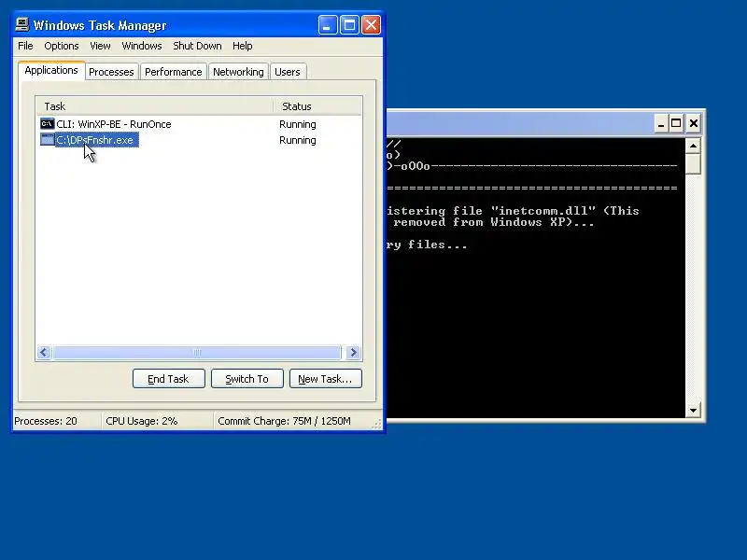Maximize the console window
The height and width of the screenshot is (560, 747).
675,124
